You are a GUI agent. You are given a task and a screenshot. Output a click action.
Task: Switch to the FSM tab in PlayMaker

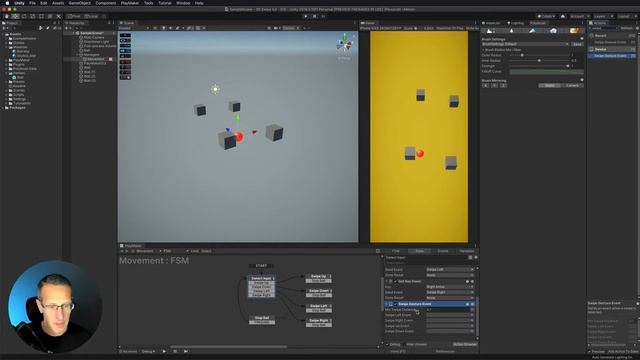click(396, 251)
